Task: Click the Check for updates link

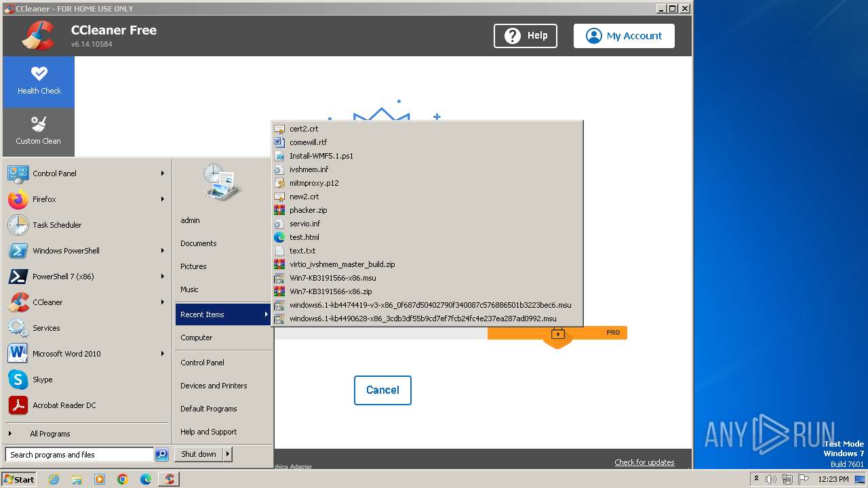Action: (x=644, y=462)
